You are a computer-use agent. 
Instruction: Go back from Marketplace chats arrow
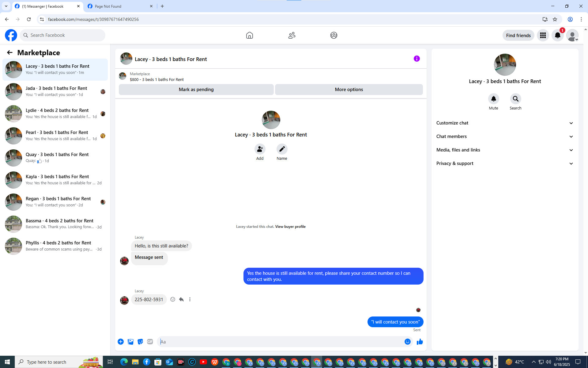click(x=10, y=52)
